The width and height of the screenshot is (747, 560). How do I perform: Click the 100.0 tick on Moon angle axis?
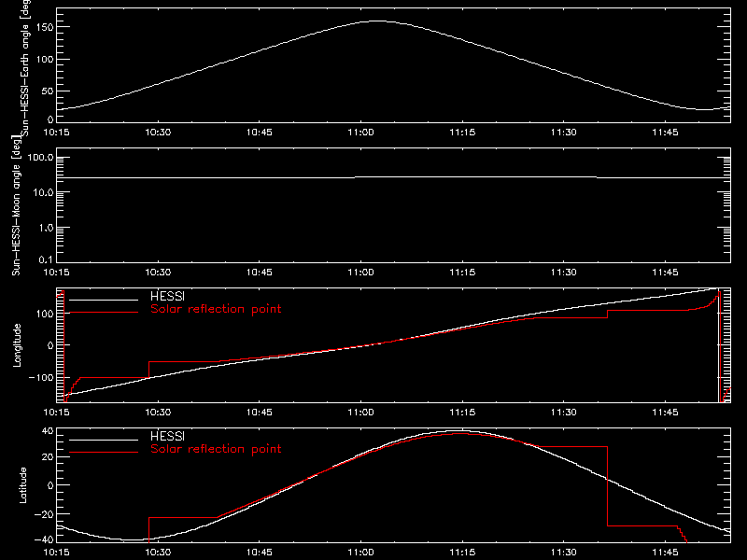[40, 158]
